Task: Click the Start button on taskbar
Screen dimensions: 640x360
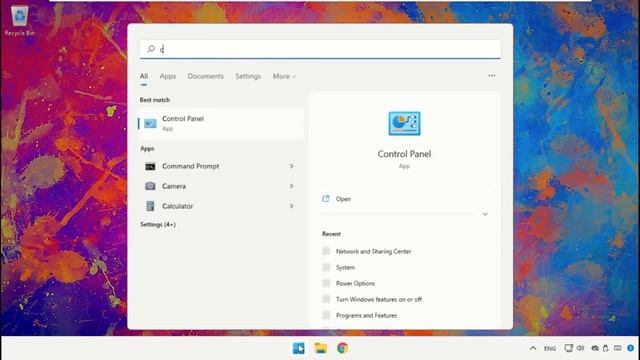Action: [x=298, y=348]
